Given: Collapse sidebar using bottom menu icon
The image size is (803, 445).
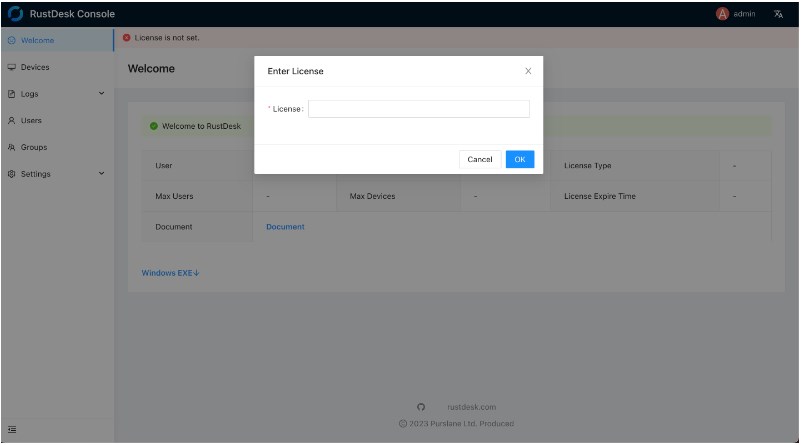Looking at the screenshot, I should pyautogui.click(x=12, y=430).
